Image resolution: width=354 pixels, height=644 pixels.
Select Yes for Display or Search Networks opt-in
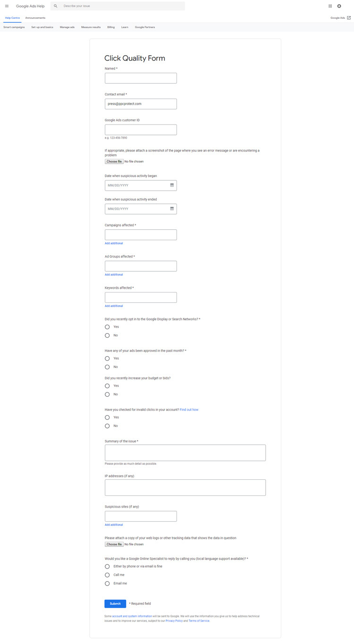[107, 327]
